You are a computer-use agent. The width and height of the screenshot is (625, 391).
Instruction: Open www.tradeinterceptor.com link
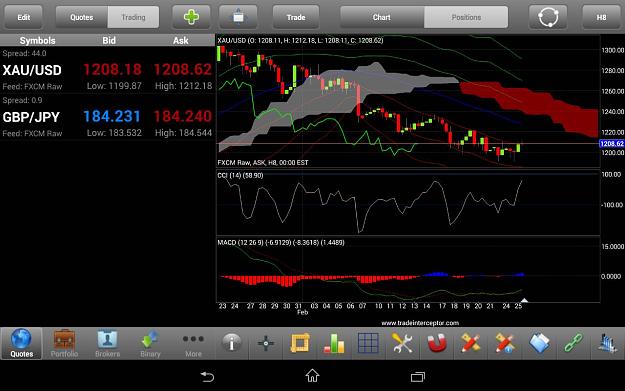pos(420,323)
